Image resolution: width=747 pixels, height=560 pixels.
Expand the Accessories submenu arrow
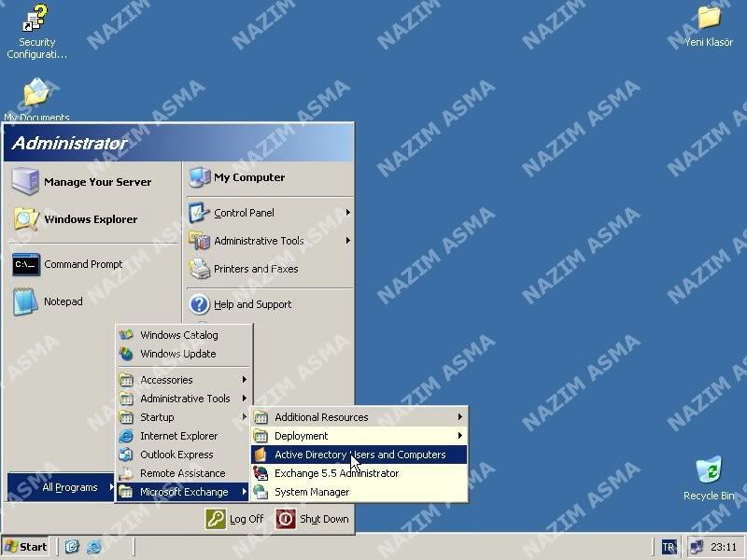244,380
